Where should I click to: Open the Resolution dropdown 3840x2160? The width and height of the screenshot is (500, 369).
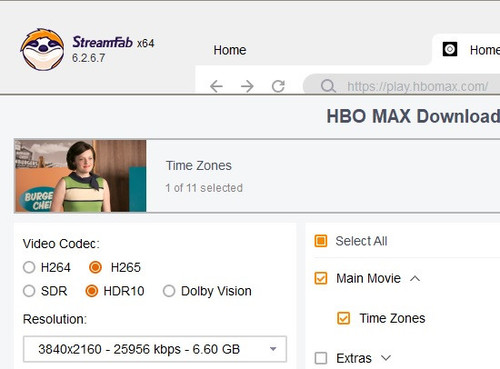155,349
